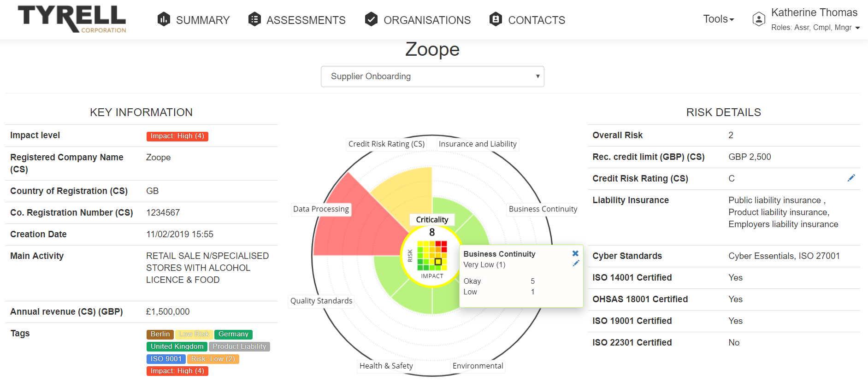Click the Summary bar chart icon
868x381 pixels.
(164, 19)
